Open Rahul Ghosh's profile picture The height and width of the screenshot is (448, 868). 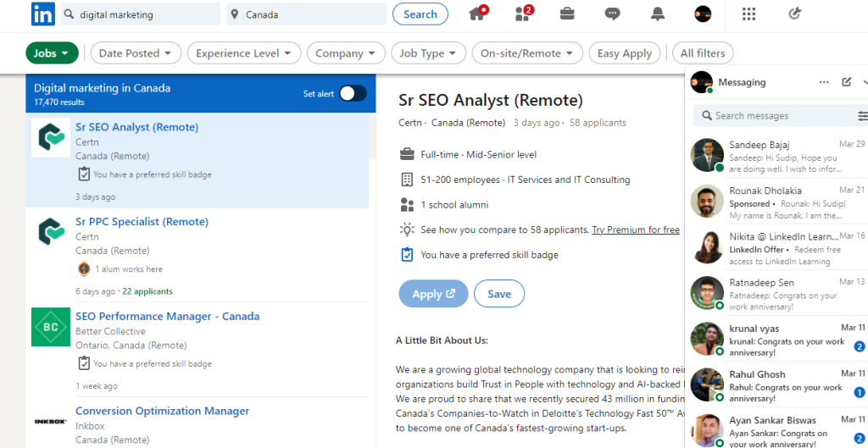pos(707,385)
